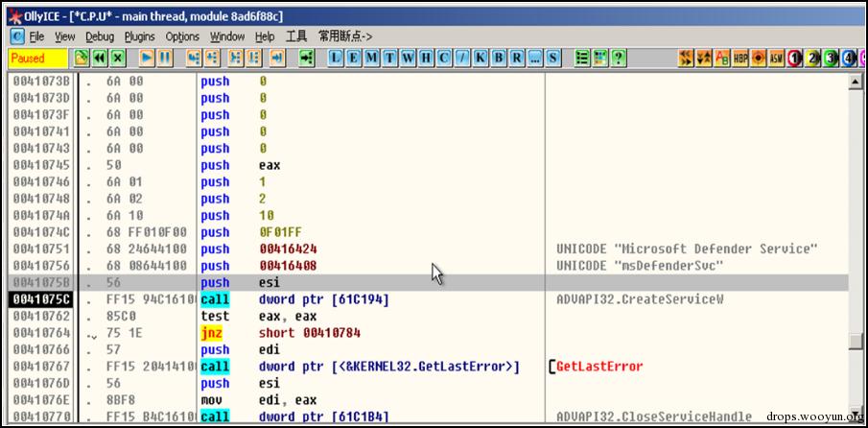Click the HBP hardware breakpoints icon
Screen dimensions: 868x428
pos(740,59)
